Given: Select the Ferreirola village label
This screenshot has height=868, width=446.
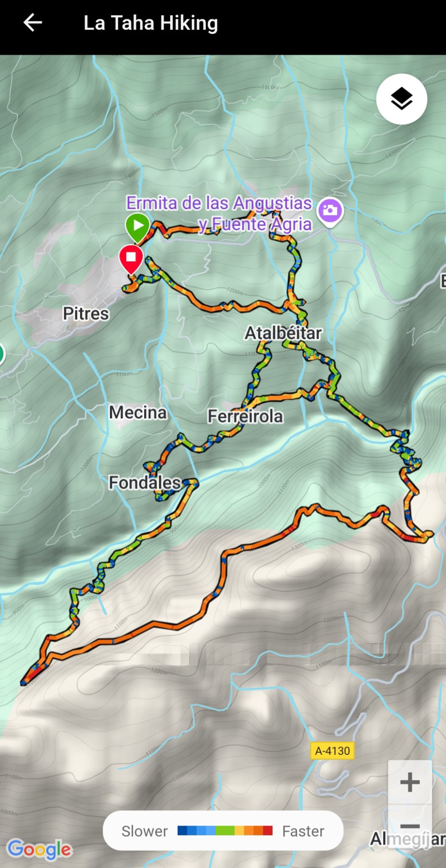Looking at the screenshot, I should [x=245, y=416].
